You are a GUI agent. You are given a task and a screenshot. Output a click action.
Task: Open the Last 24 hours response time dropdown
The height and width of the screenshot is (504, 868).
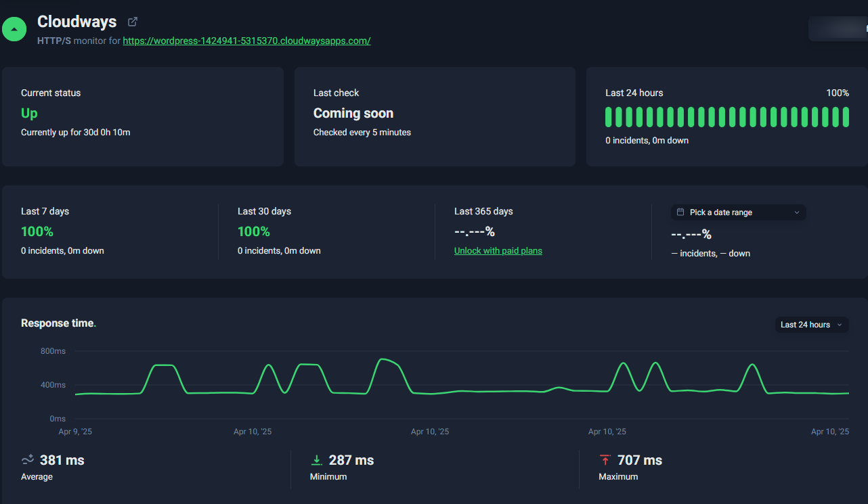812,325
